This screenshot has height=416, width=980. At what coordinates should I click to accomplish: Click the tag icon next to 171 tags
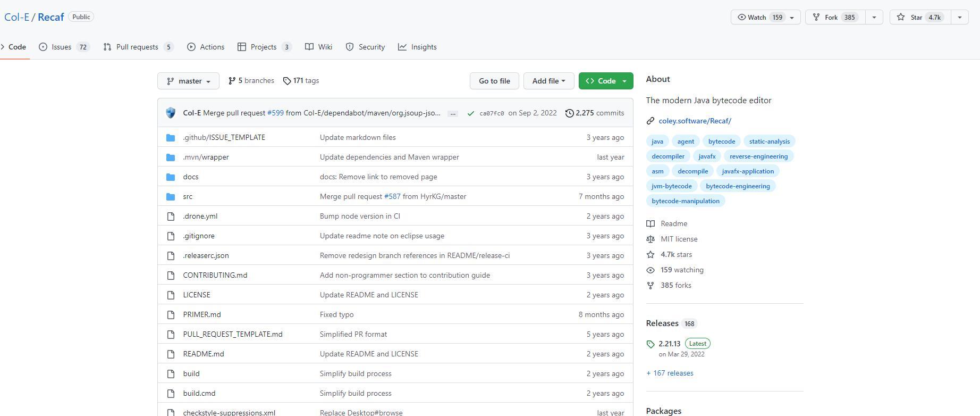(287, 81)
